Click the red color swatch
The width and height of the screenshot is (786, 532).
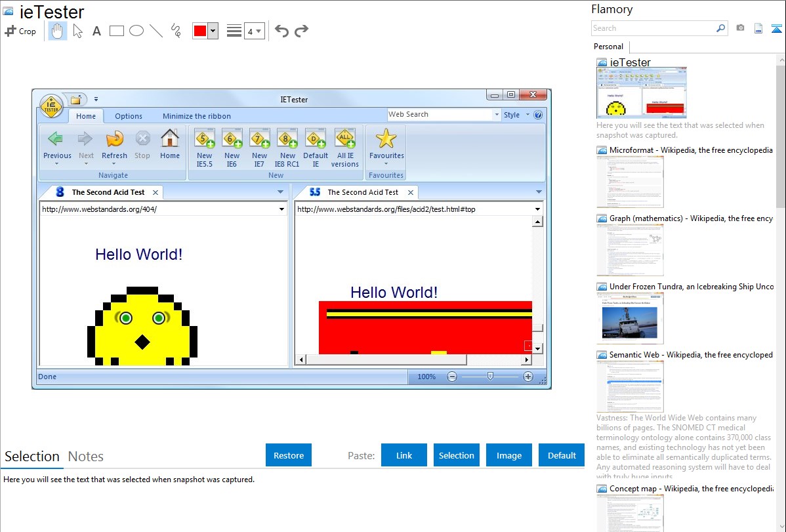tap(200, 31)
